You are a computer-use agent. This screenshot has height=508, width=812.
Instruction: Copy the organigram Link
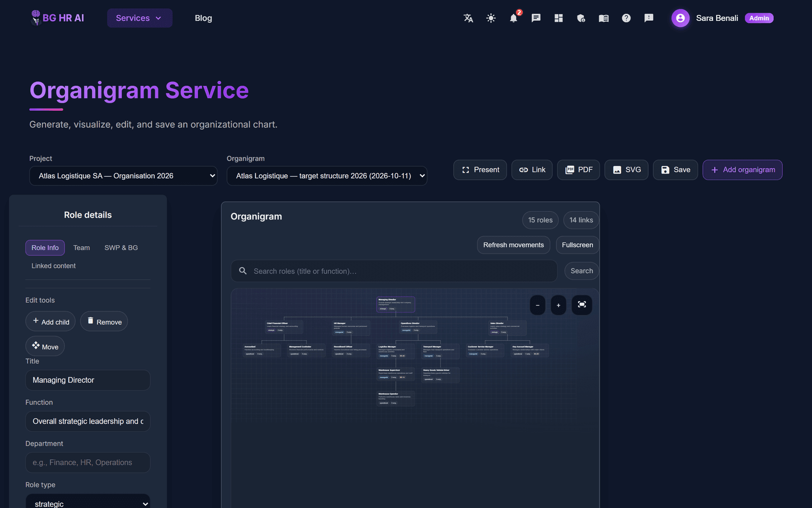pos(532,170)
